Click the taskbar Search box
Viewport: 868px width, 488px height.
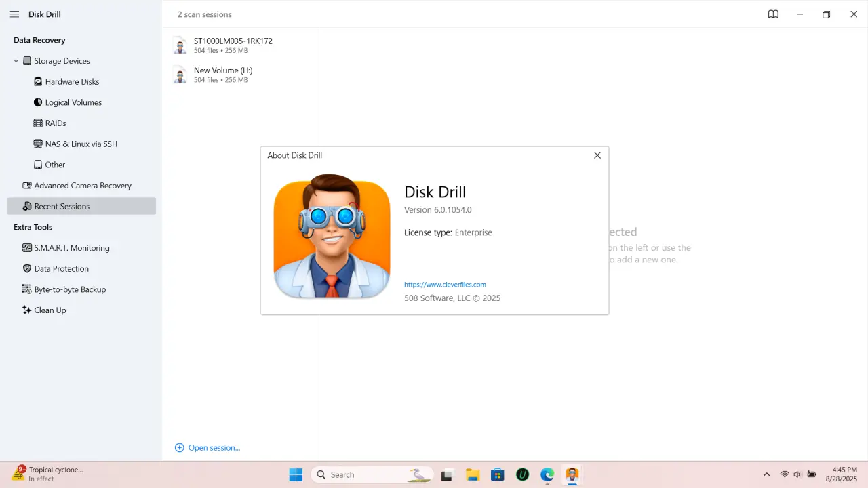(372, 474)
